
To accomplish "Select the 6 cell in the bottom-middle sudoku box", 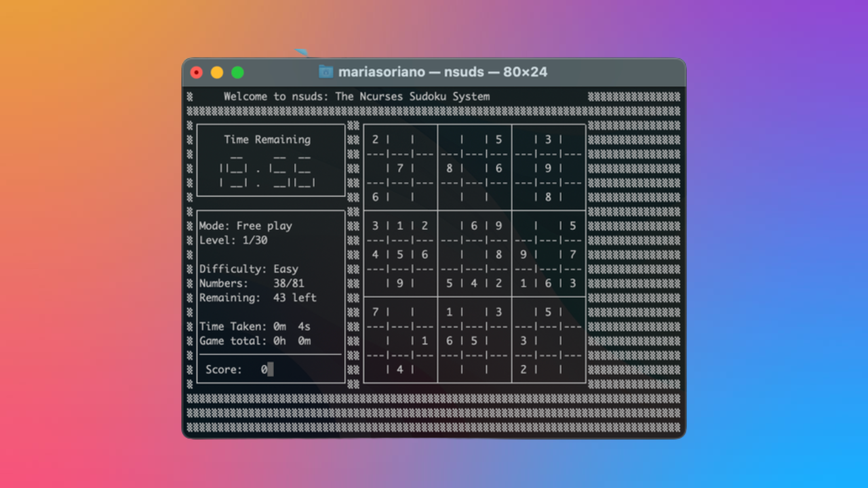I will click(x=449, y=341).
